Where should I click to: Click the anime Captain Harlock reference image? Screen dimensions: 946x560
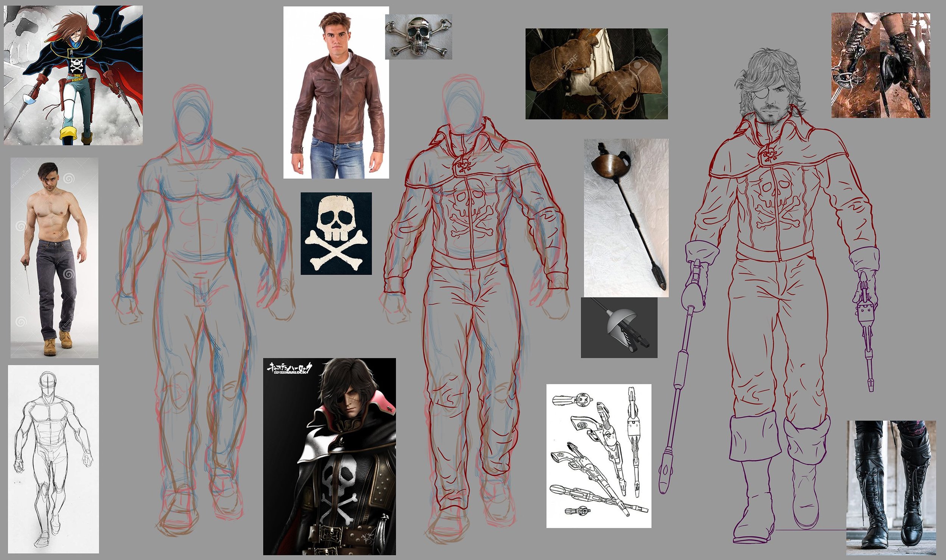coord(73,75)
